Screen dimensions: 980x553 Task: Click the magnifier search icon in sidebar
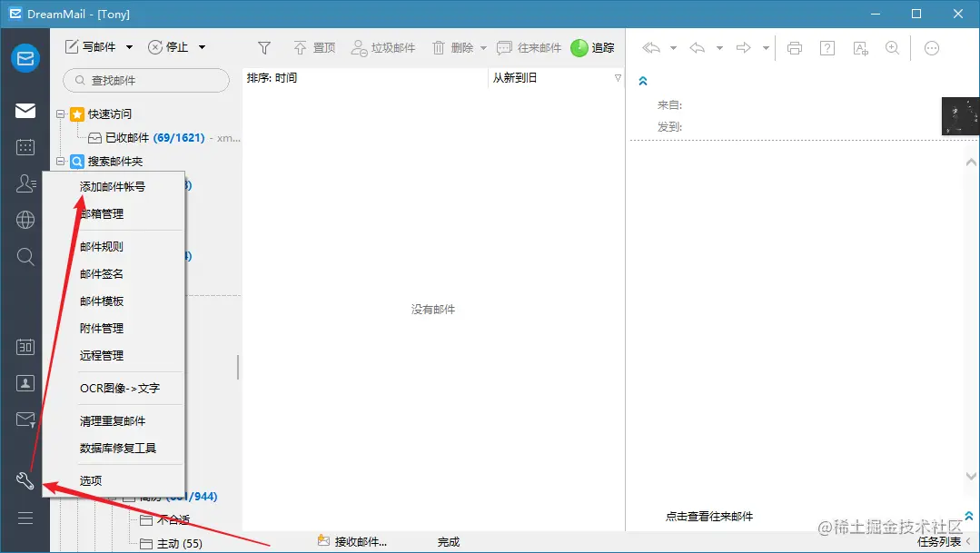click(25, 256)
